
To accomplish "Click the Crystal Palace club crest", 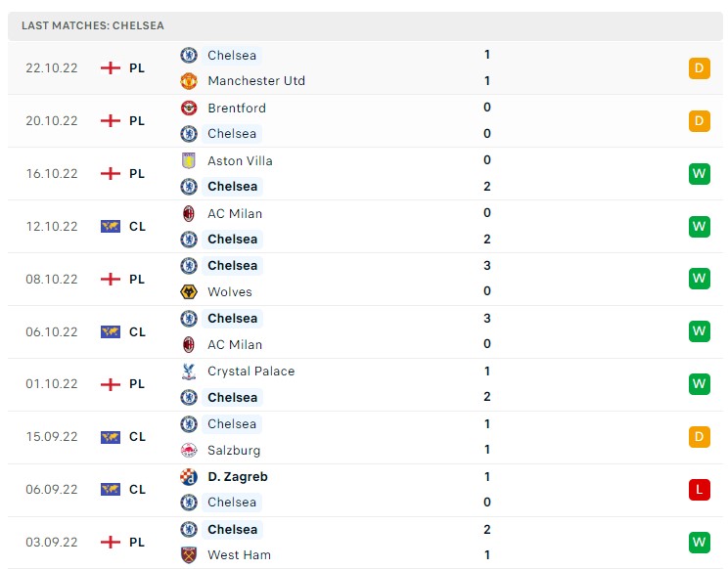I will tap(189, 371).
